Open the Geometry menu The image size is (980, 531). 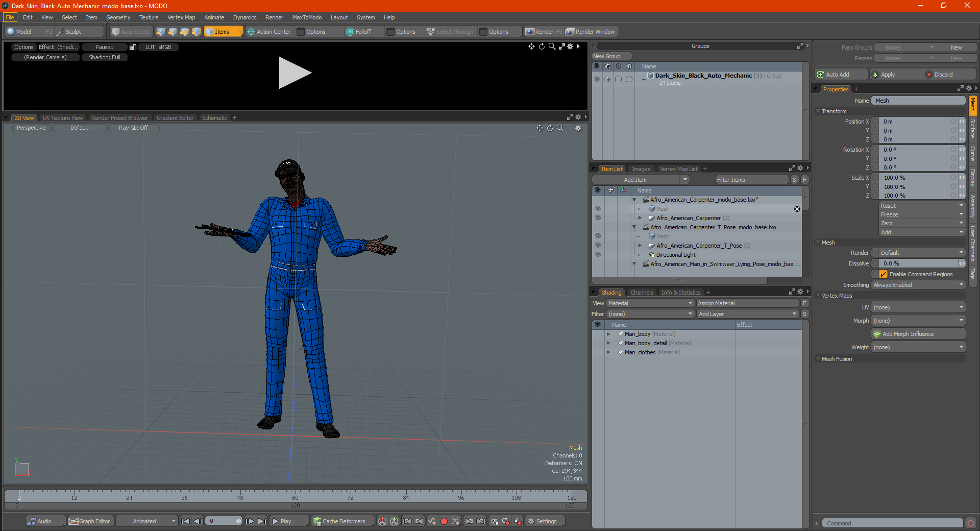(x=118, y=17)
